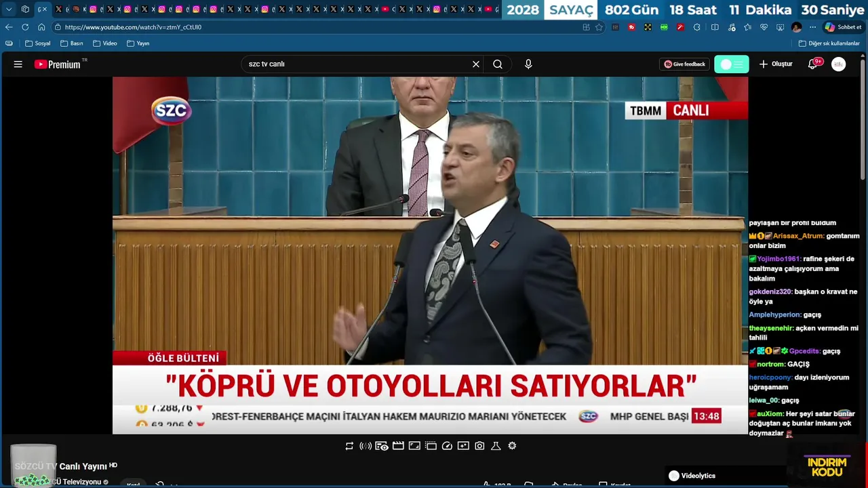The height and width of the screenshot is (488, 868).
Task: Click the Give feedback button
Action: (x=685, y=64)
